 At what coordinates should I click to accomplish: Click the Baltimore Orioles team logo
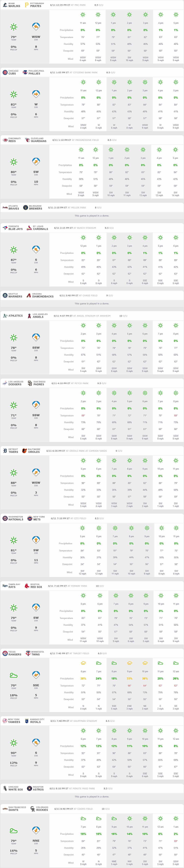[25, 451]
